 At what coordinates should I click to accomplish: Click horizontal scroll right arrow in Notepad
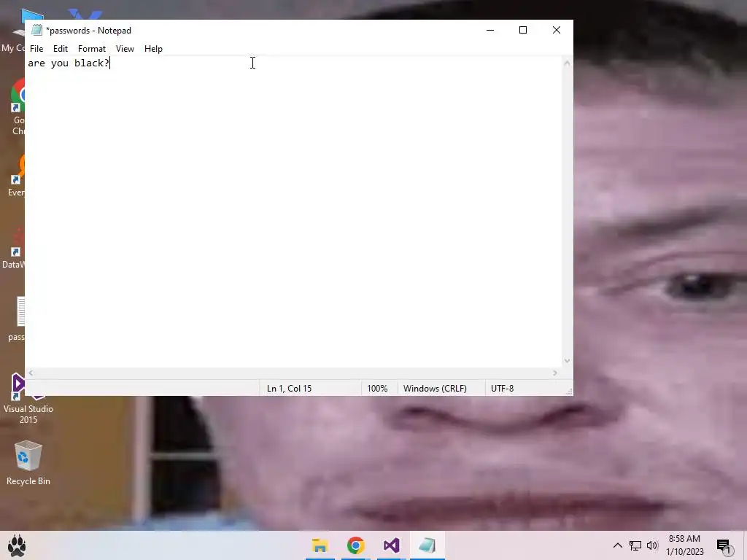click(555, 373)
